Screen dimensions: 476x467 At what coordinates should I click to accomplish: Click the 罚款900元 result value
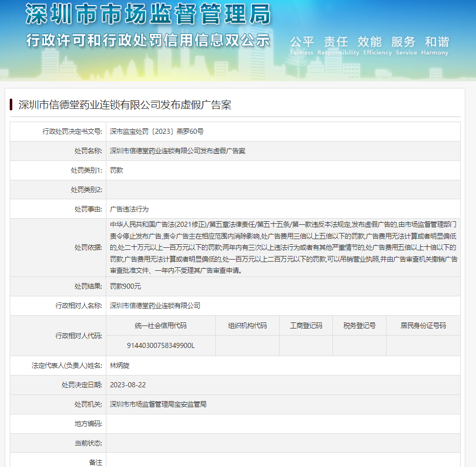click(125, 286)
